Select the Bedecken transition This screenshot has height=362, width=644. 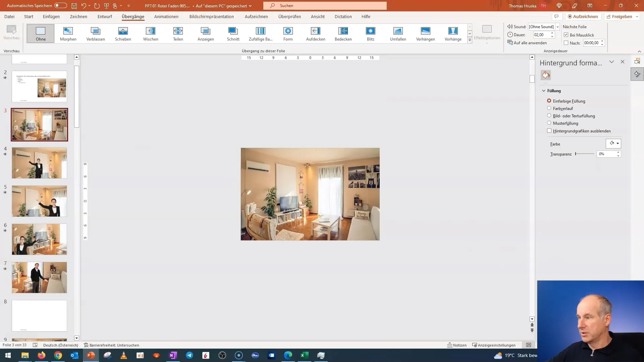(343, 34)
